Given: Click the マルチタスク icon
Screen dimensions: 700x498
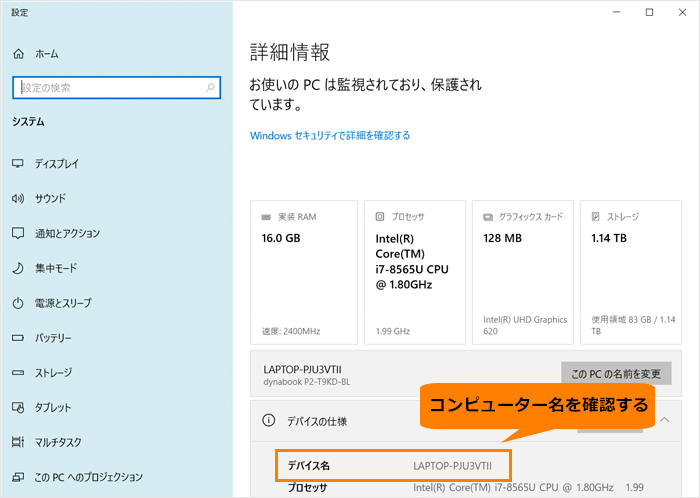Looking at the screenshot, I should (18, 442).
